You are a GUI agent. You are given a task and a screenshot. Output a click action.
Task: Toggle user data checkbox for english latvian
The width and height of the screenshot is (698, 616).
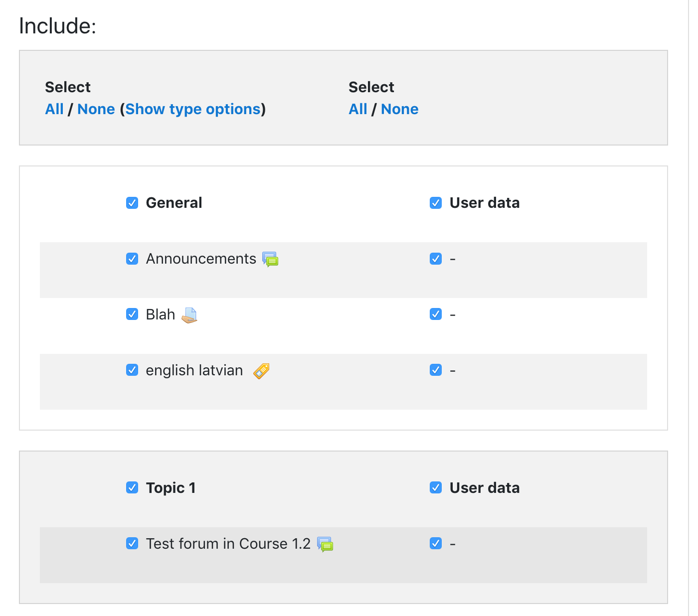[436, 370]
